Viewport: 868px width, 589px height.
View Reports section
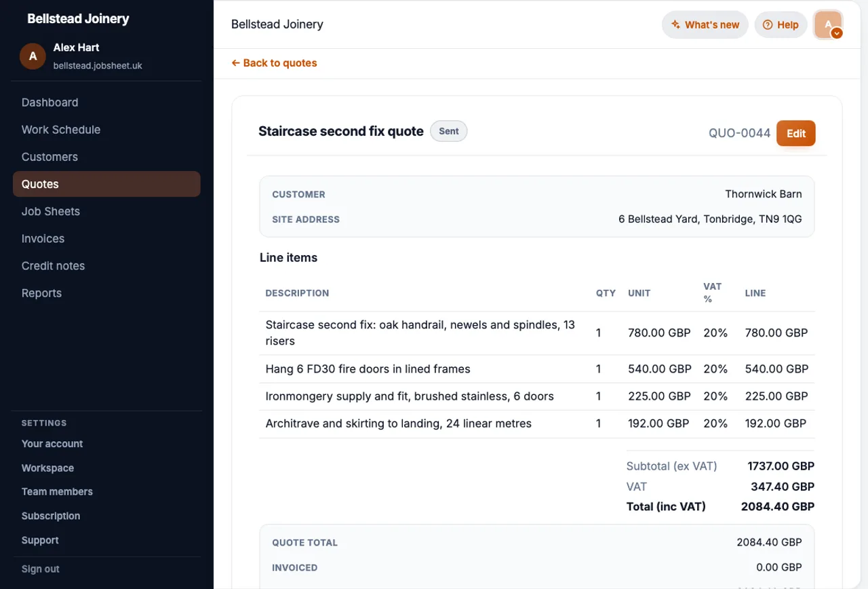tap(106, 292)
